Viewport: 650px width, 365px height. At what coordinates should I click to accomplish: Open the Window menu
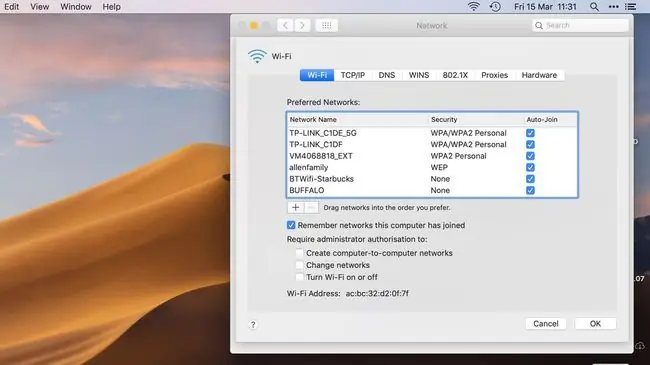tap(76, 7)
